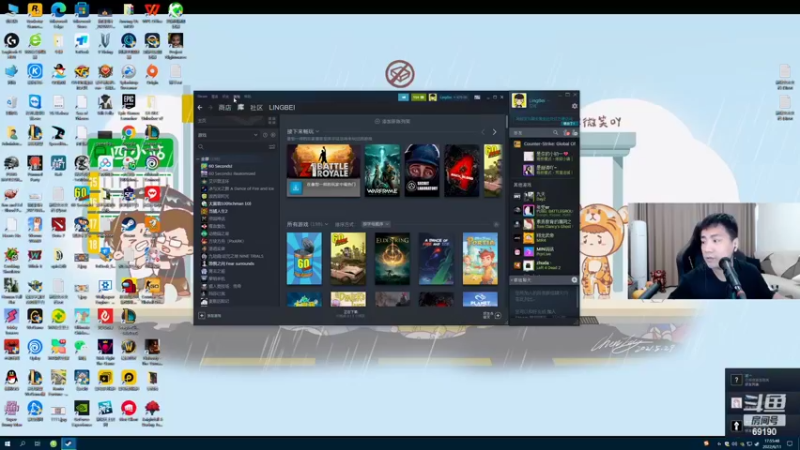Select 60 Seconds! in the game list
800x450 pixels.
[220, 166]
